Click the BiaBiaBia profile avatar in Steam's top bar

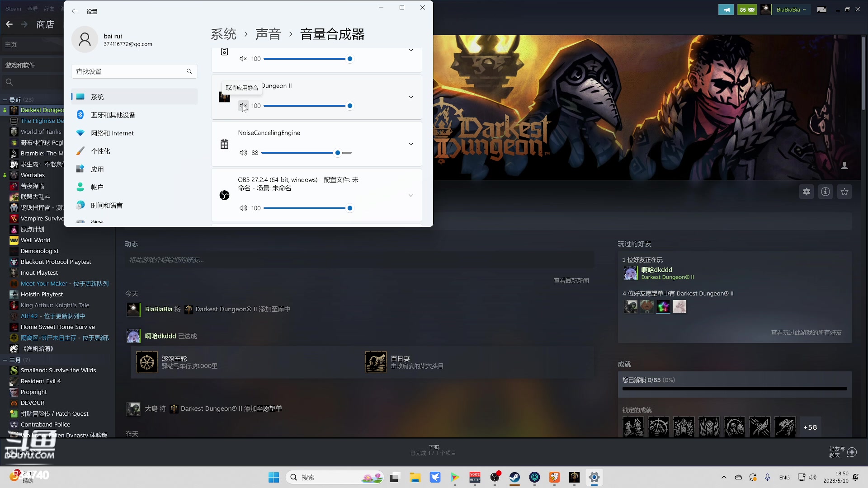coord(766,9)
